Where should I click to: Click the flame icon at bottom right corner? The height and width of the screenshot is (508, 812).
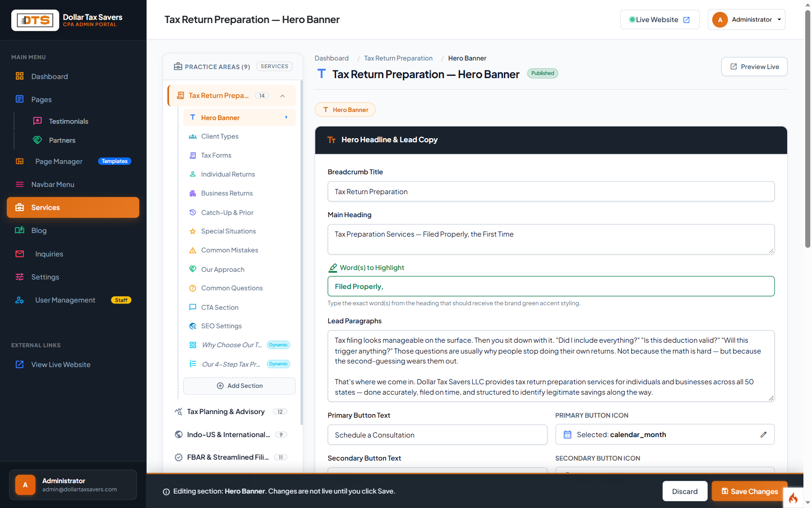click(x=793, y=498)
